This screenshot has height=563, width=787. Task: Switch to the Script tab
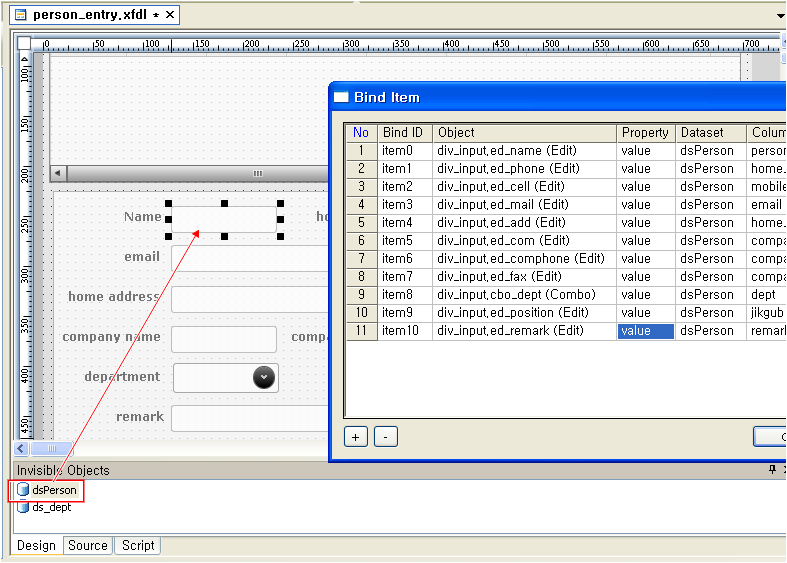click(x=138, y=545)
